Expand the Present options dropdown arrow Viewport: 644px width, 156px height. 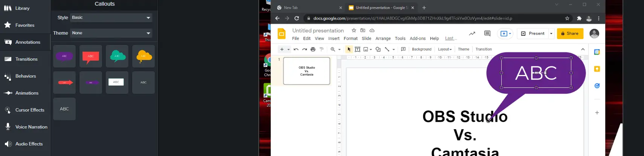[551, 34]
